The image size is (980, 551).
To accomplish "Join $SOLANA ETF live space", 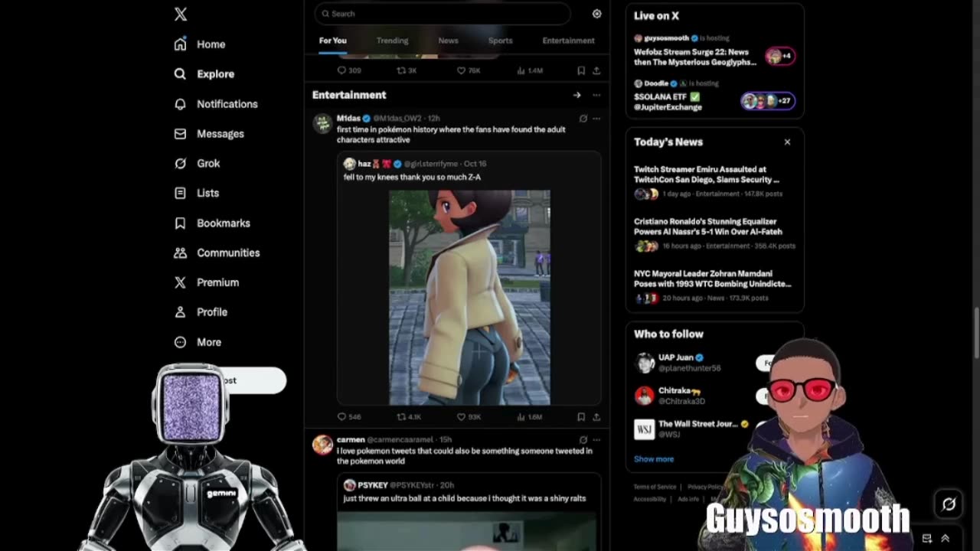I will [714, 96].
